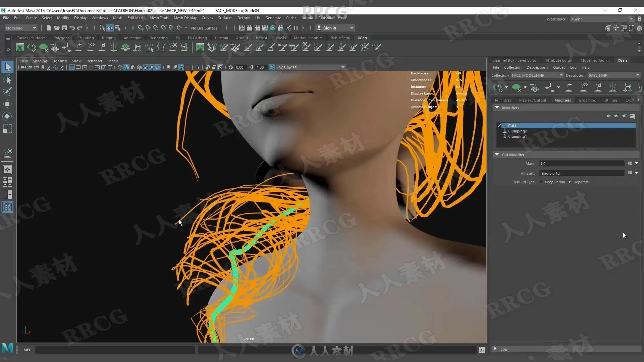Image resolution: width=644 pixels, height=362 pixels.
Task: Collapse the Cut Modifier section
Action: pos(497,155)
